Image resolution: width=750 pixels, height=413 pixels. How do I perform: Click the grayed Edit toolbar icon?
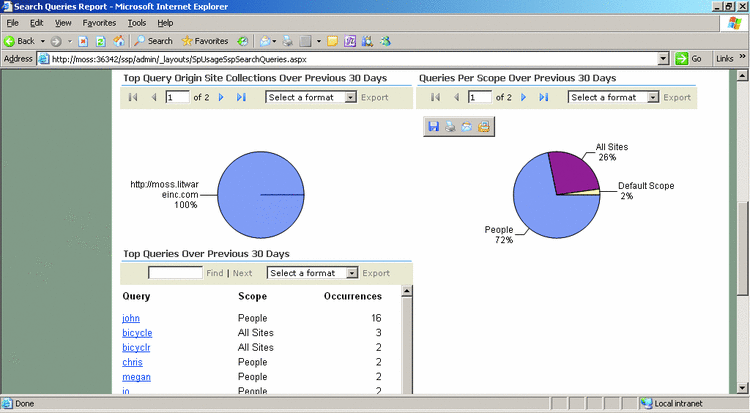[x=305, y=41]
